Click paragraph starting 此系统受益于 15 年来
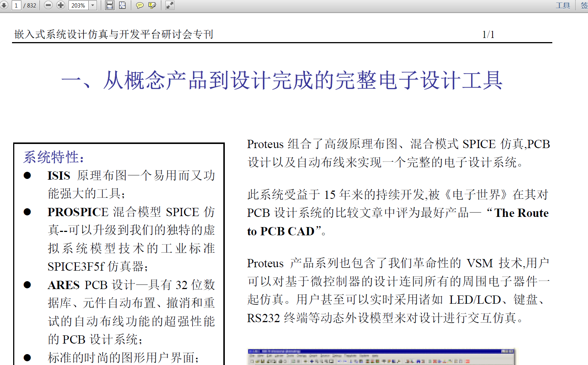588x365 pixels. pos(398,213)
